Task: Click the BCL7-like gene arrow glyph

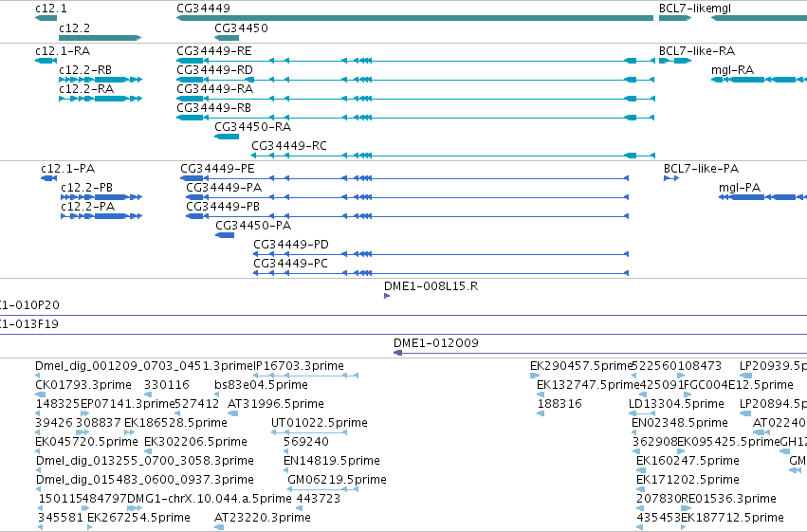Action: [675, 19]
